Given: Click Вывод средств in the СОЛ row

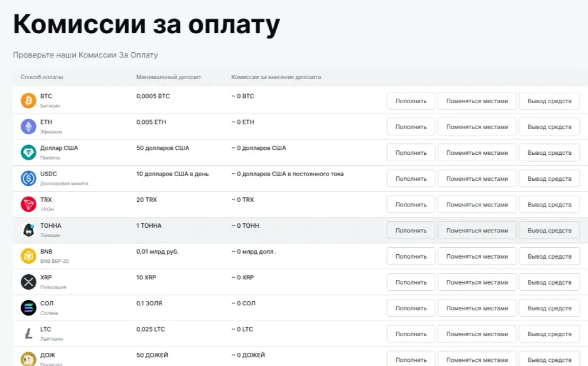Looking at the screenshot, I should 550,308.
